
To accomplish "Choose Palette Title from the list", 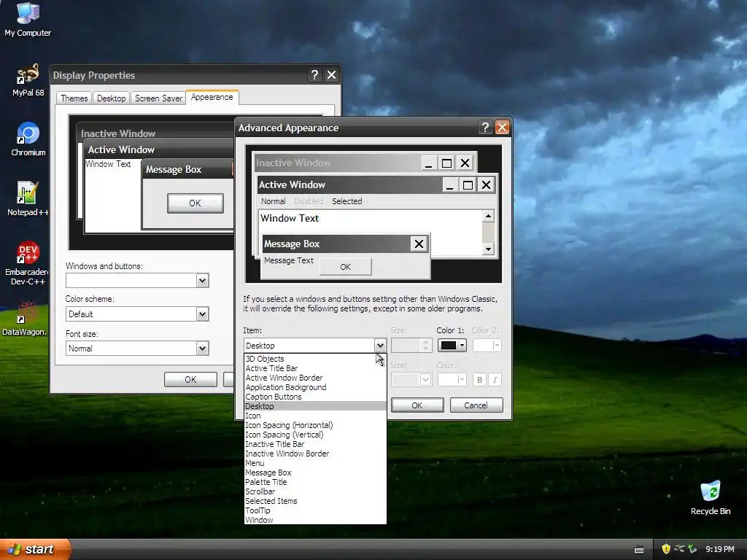I will click(x=315, y=482).
